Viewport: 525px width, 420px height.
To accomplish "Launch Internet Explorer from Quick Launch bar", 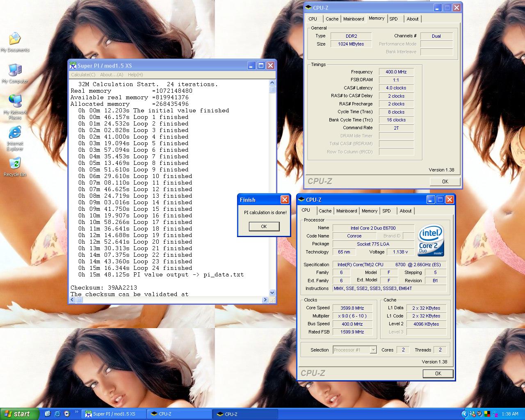I will tap(57, 414).
